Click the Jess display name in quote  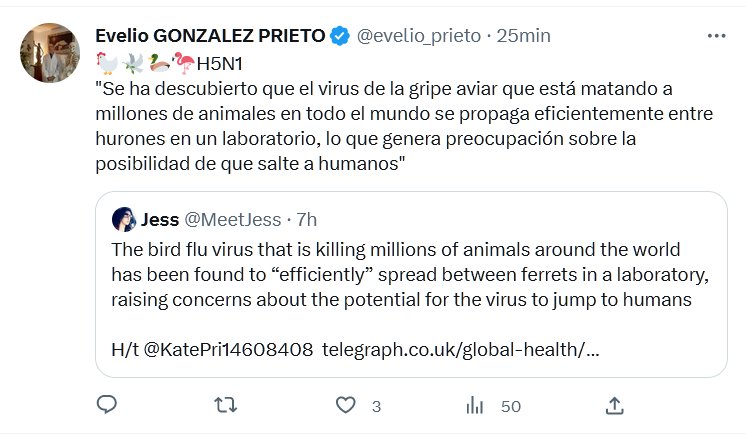click(x=160, y=219)
